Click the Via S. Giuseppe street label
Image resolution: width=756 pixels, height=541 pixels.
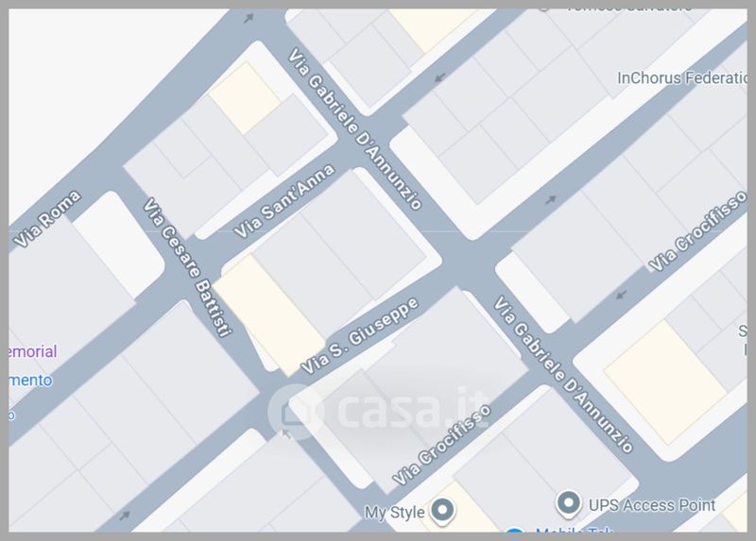pos(359,335)
